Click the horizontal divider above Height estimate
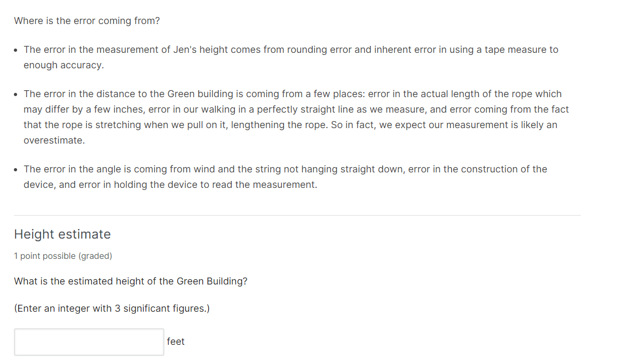Screen dimensions: 623x364 (x=297, y=215)
